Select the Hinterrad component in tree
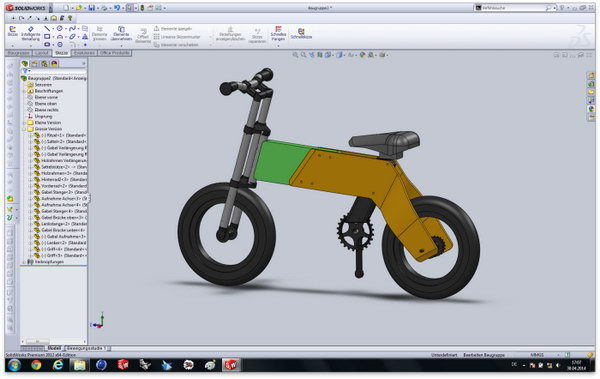The image size is (600, 379). pyautogui.click(x=60, y=180)
